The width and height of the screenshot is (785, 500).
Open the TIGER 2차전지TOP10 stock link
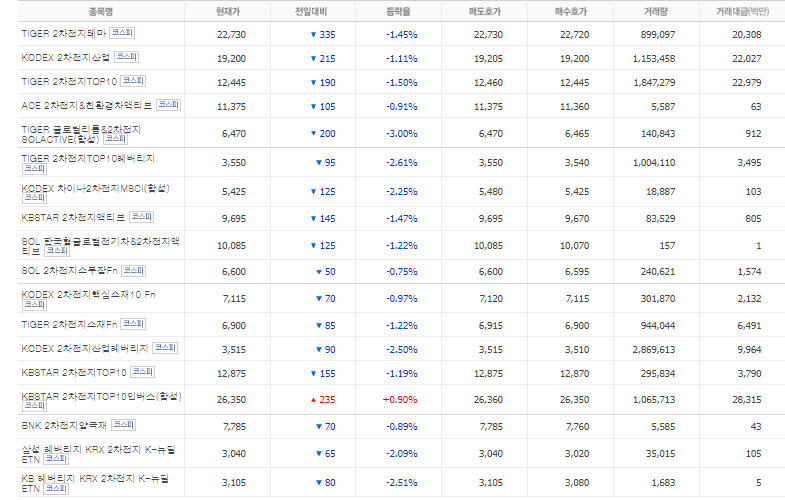tap(69, 82)
